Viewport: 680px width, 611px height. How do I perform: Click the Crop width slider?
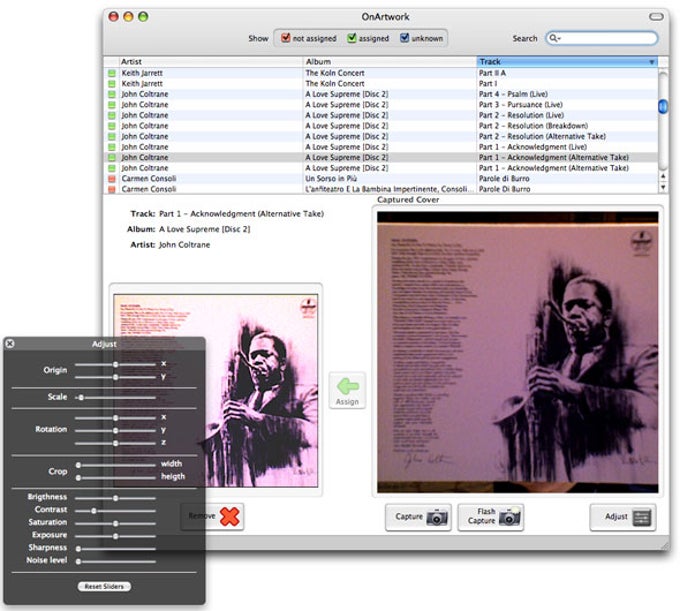tap(115, 465)
